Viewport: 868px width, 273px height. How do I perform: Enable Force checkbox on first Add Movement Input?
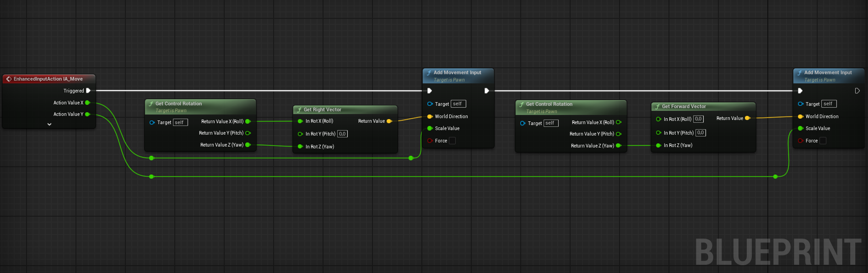pyautogui.click(x=452, y=141)
